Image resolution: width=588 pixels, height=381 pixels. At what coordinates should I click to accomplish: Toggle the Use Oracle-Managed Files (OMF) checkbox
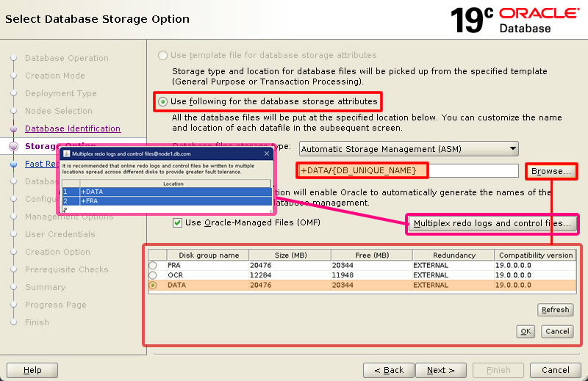(x=177, y=223)
